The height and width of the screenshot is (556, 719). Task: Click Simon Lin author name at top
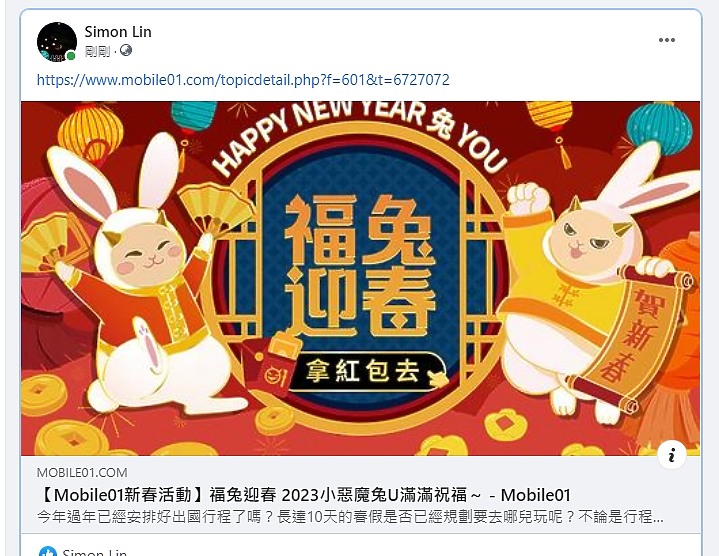118,32
